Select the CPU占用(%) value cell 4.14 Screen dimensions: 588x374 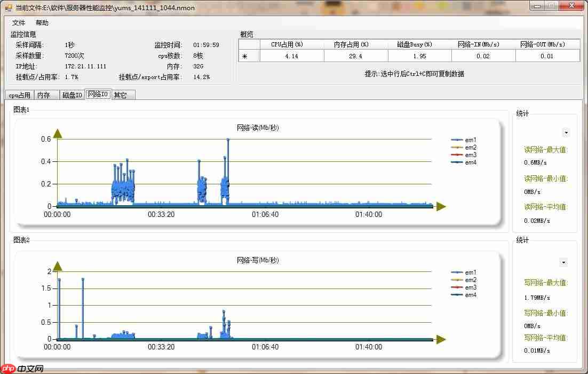click(x=291, y=56)
